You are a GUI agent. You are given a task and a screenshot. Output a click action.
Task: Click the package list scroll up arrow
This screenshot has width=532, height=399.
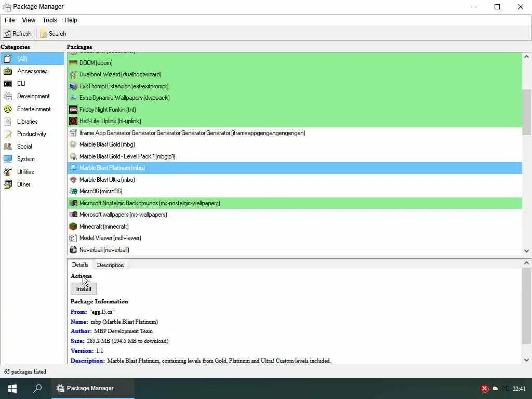526,57
